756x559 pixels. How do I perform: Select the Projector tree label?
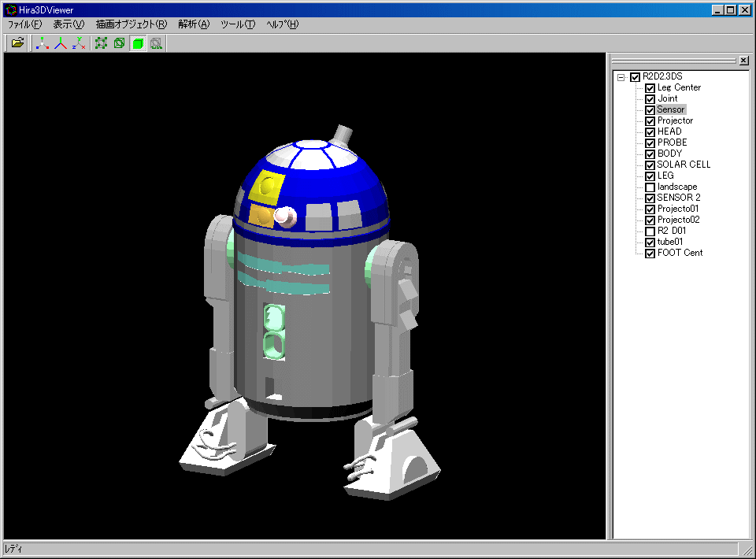point(675,120)
